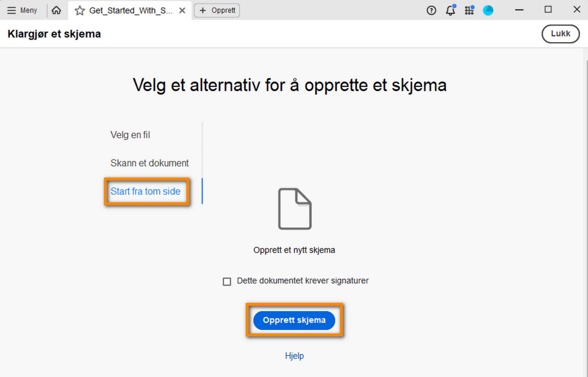The image size is (588, 377).
Task: Click the plus icon on the Opprett button
Action: pyautogui.click(x=202, y=10)
